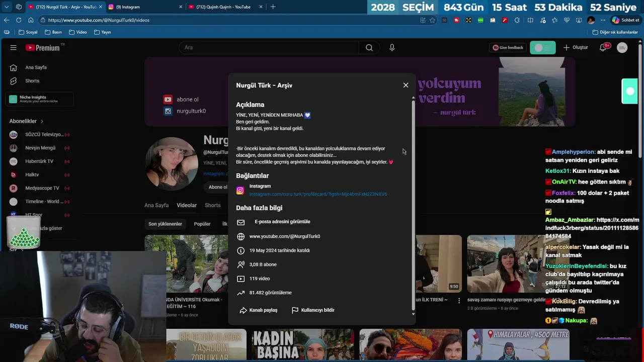Open SÖZCÜ Televizyonu subscription
Viewport: 644px width, 362px height.
[x=39, y=135]
